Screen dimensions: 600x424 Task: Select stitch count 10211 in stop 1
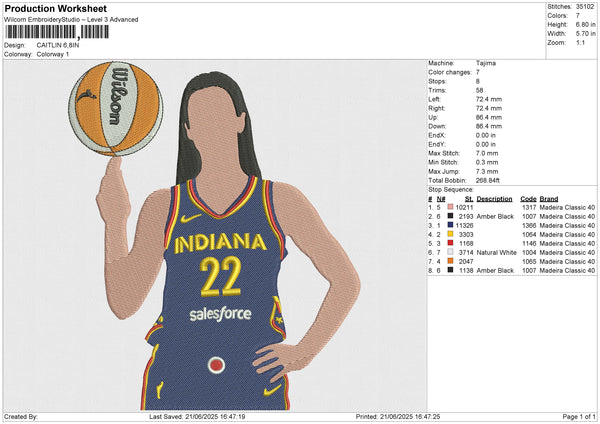pyautogui.click(x=465, y=207)
